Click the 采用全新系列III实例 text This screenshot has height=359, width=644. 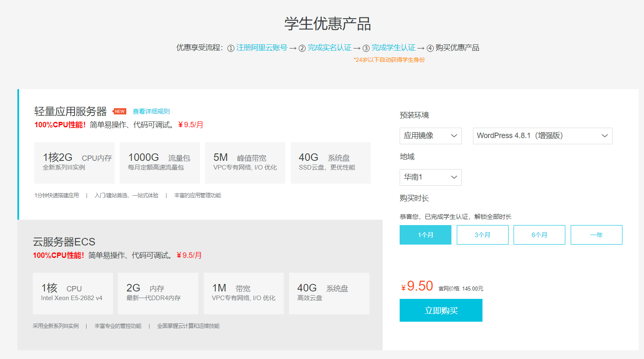point(56,326)
